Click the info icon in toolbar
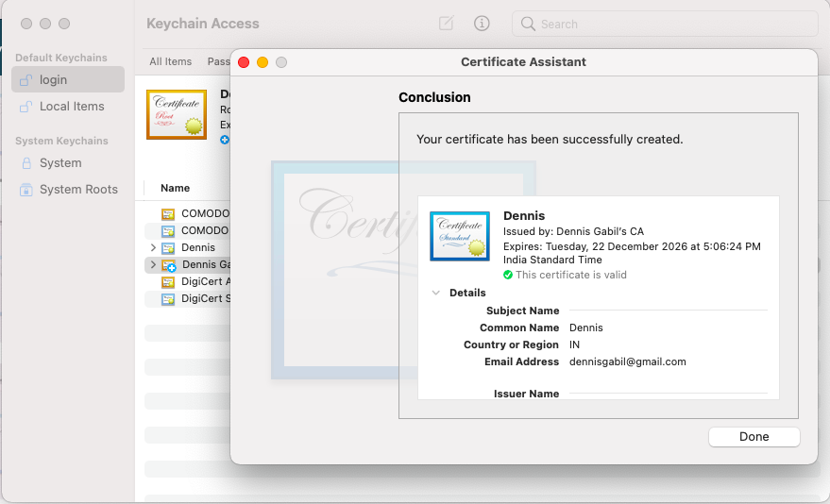 coord(482,24)
